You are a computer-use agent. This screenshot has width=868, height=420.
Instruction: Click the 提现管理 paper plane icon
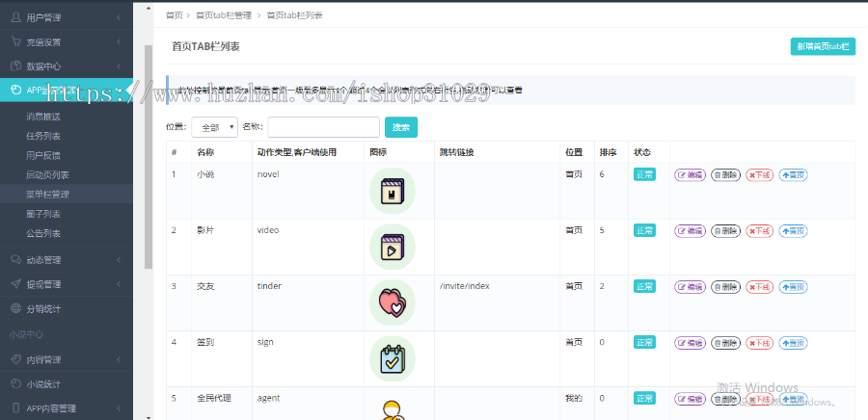pyautogui.click(x=15, y=284)
